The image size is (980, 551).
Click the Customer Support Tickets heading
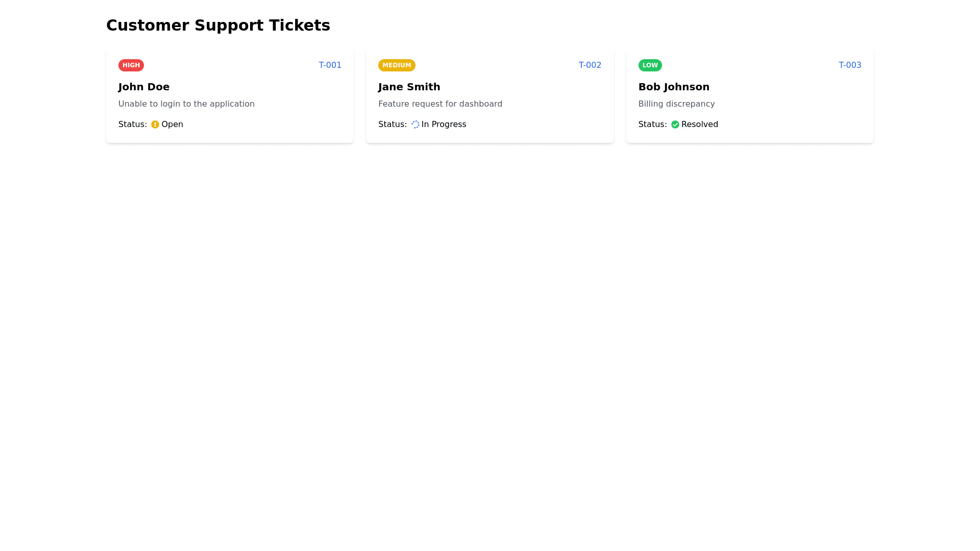218,26
